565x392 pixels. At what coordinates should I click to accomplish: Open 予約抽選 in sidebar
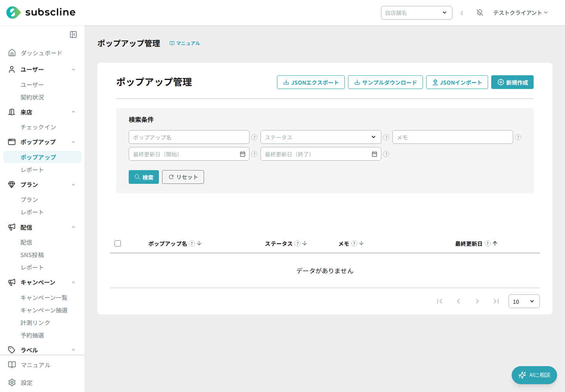[32, 335]
